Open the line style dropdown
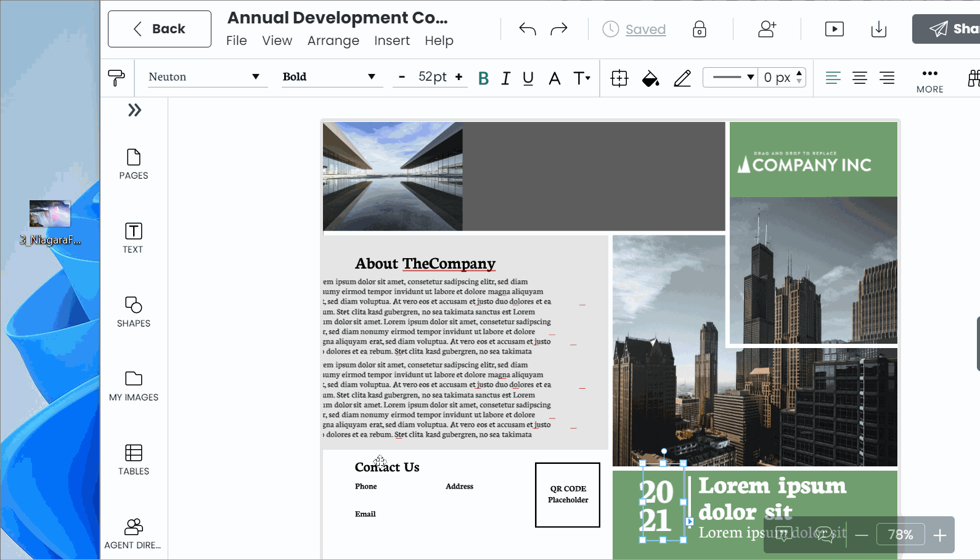 coord(730,77)
